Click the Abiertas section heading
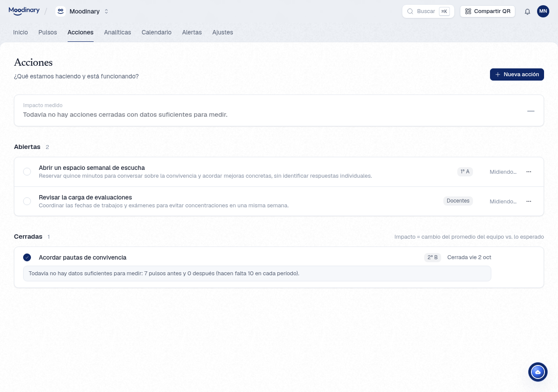 [27, 147]
